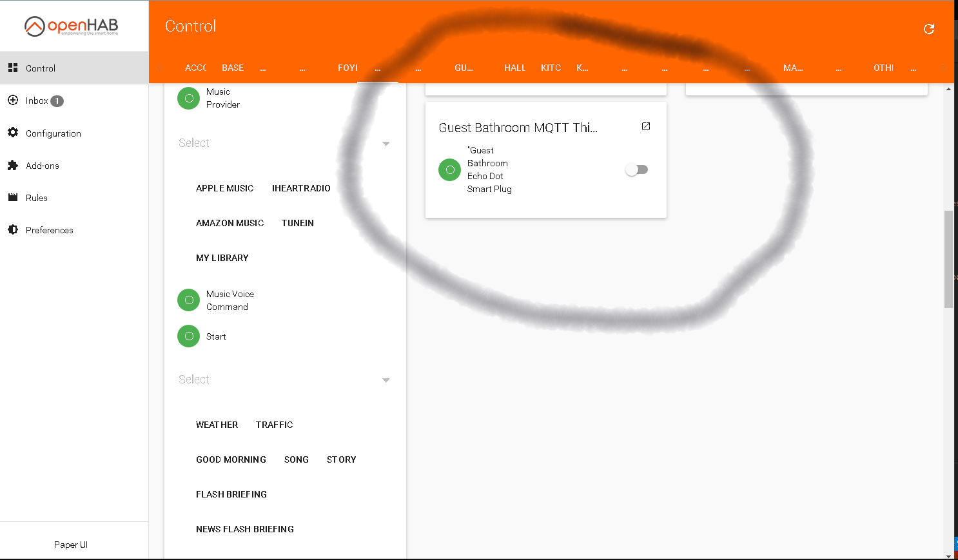Select the KITC tab
Viewport: 958px width, 560px height.
pyautogui.click(x=551, y=68)
